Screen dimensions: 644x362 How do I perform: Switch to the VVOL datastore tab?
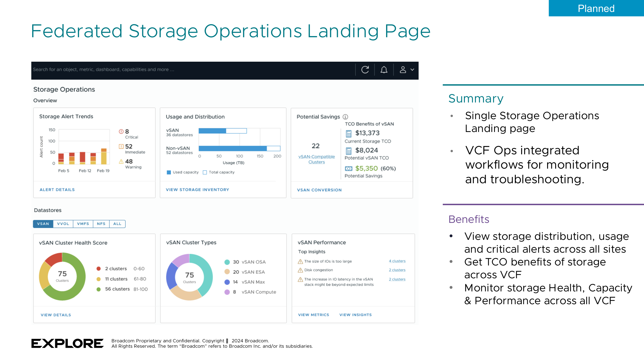point(63,224)
